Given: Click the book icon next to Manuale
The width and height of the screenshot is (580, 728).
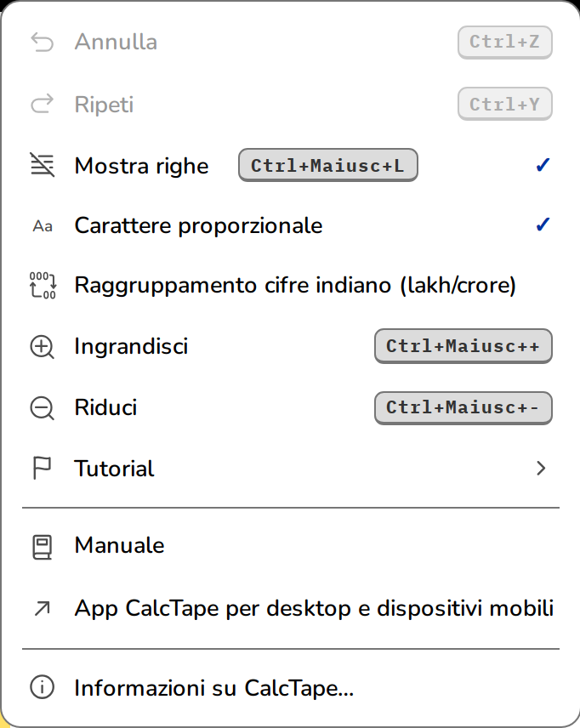Looking at the screenshot, I should (x=42, y=547).
